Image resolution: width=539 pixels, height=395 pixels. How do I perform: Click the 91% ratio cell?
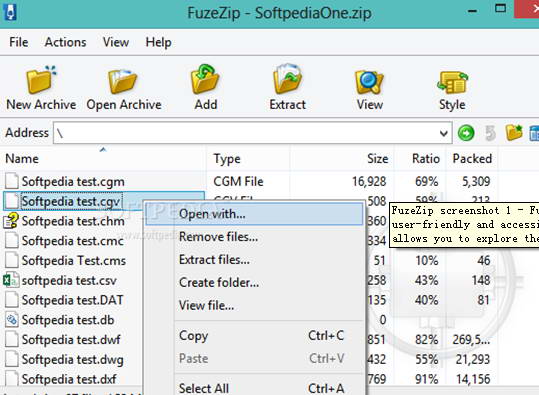(427, 379)
